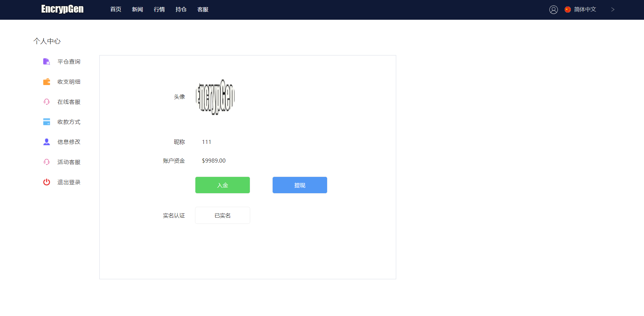Click the user profile icon in the header
The height and width of the screenshot is (316, 644).
(553, 10)
